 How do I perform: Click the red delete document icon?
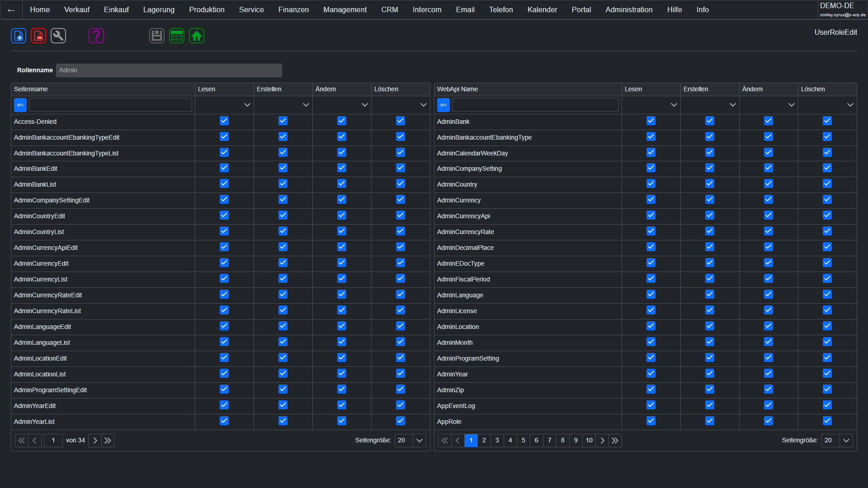click(x=38, y=36)
